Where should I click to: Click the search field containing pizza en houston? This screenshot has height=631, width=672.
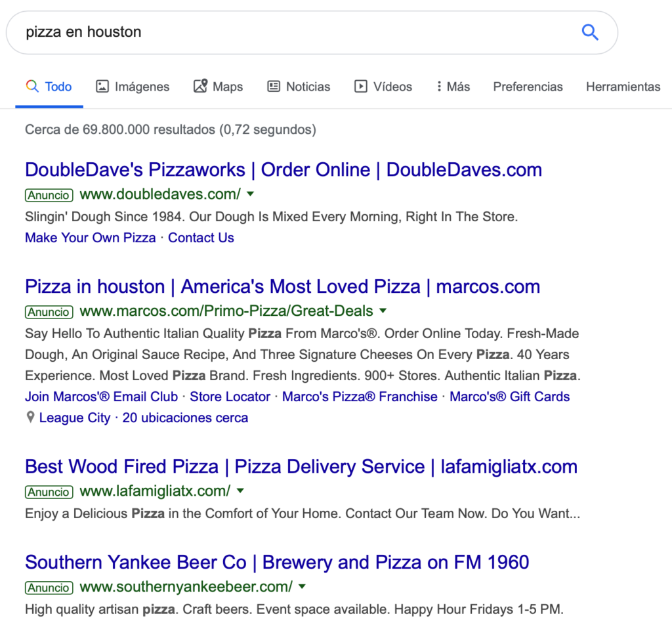pos(312,33)
